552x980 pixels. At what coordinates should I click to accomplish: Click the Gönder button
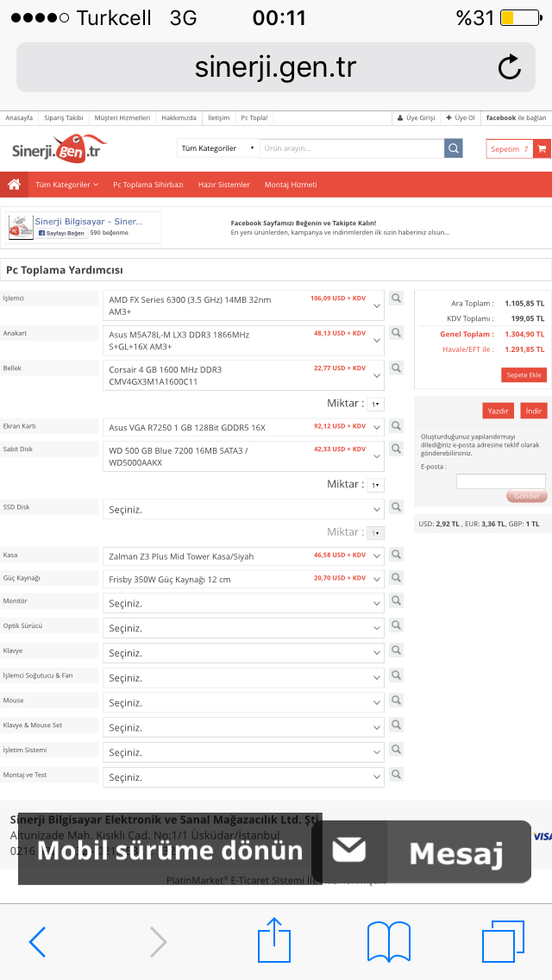pyautogui.click(x=526, y=496)
